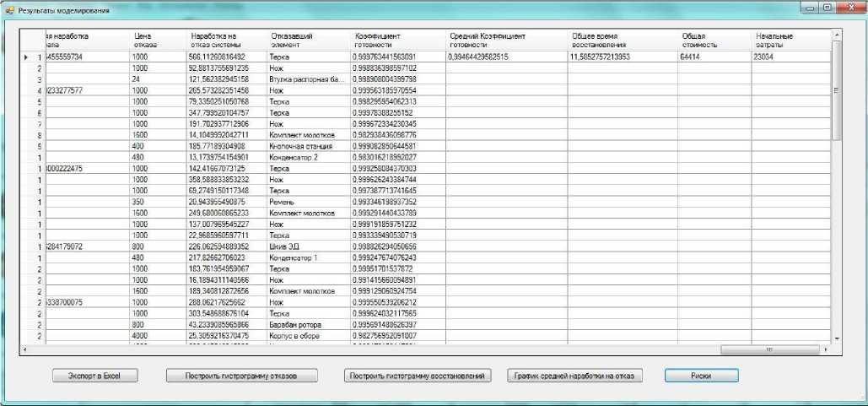Select cell 303,548688676104
Viewport: 868px width, 406px height.
(226, 313)
